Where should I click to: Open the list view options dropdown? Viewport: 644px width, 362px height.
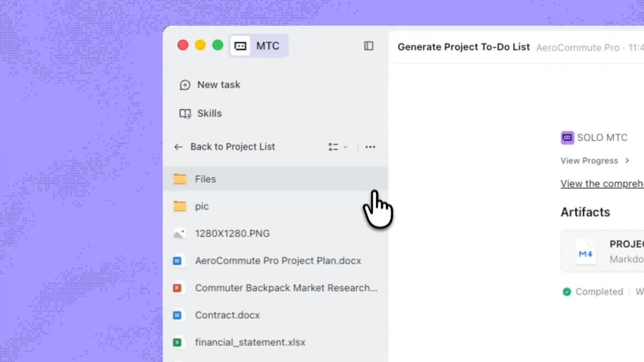(338, 147)
